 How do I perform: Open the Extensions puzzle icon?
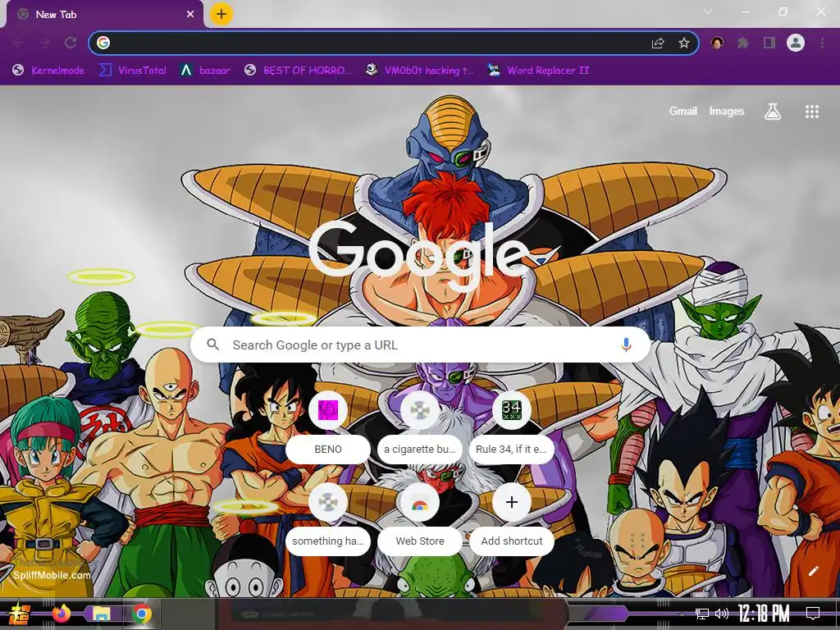pyautogui.click(x=742, y=43)
